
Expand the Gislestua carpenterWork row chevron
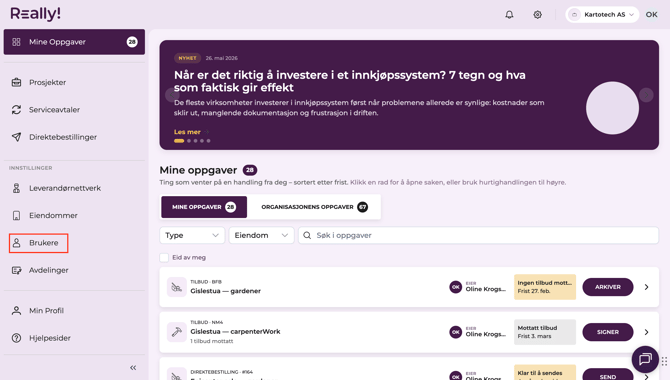(646, 332)
